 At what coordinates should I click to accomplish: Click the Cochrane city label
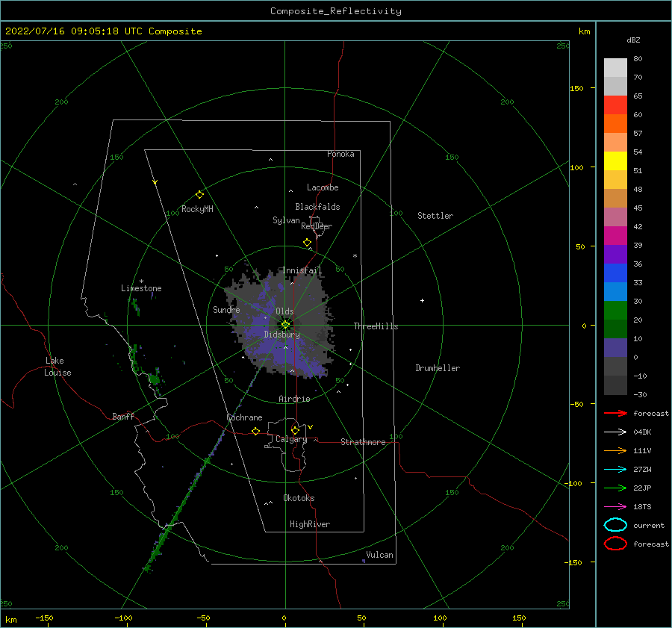[x=244, y=417]
